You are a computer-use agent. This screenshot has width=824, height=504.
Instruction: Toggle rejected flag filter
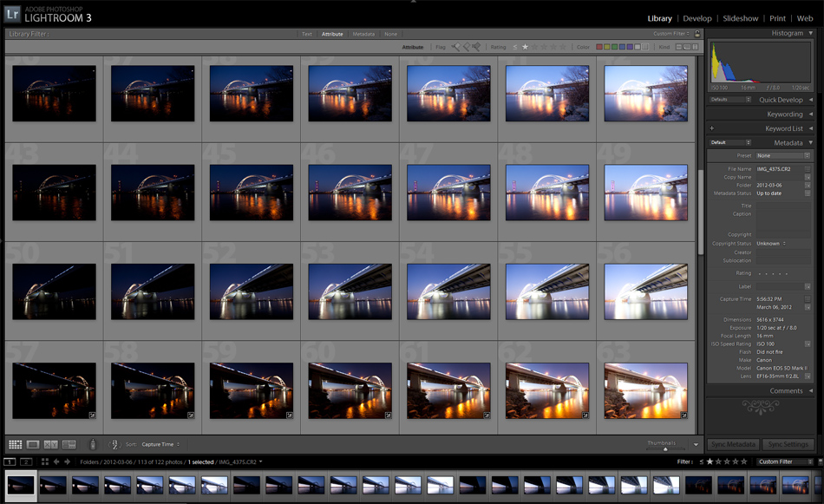(x=476, y=47)
